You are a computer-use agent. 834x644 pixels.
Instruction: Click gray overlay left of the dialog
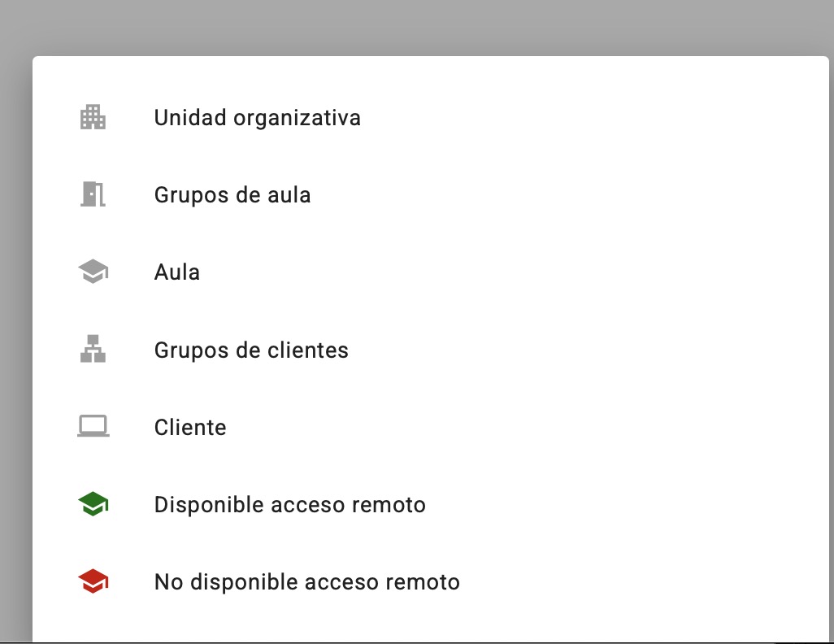[15, 325]
